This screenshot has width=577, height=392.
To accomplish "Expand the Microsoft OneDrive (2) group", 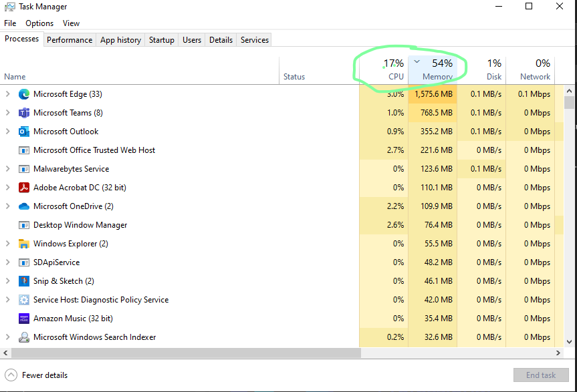I will 8,206.
